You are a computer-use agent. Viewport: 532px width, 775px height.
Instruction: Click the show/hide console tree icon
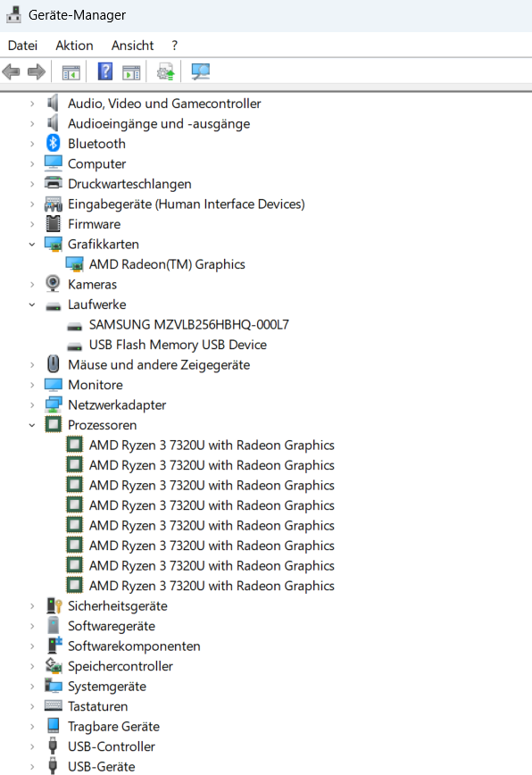coord(71,72)
